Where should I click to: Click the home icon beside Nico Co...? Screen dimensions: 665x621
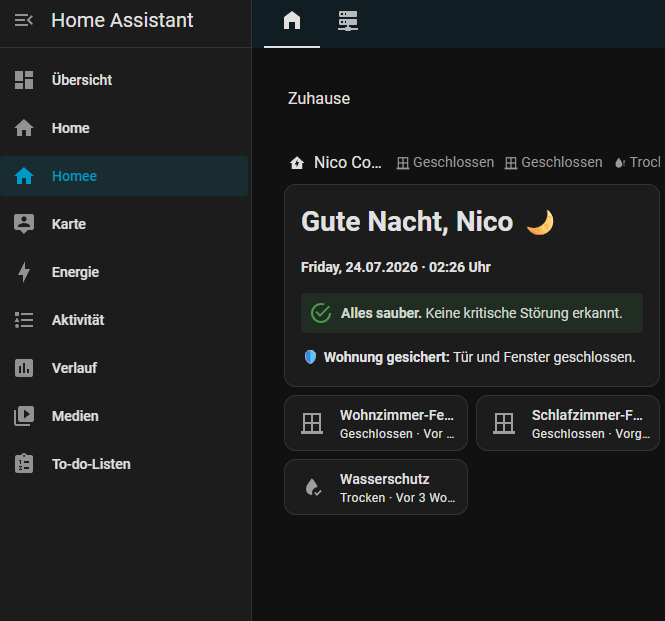297,163
